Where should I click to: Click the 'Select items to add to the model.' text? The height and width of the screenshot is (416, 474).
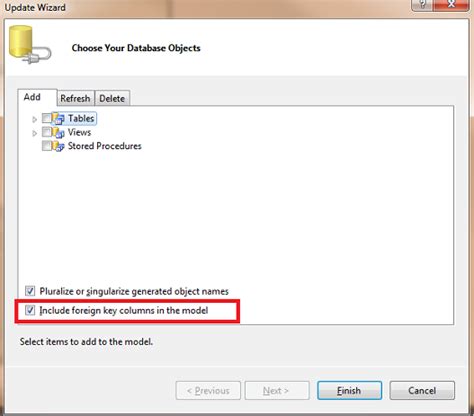click(86, 342)
